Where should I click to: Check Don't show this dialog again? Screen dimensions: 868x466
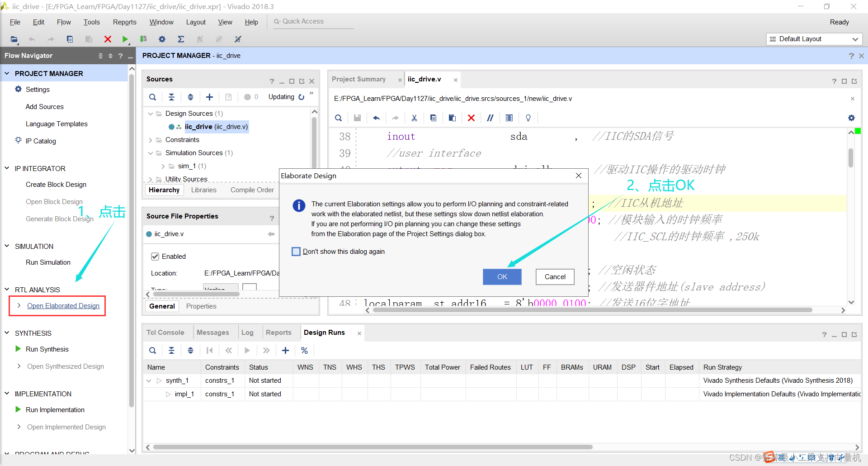coord(296,252)
